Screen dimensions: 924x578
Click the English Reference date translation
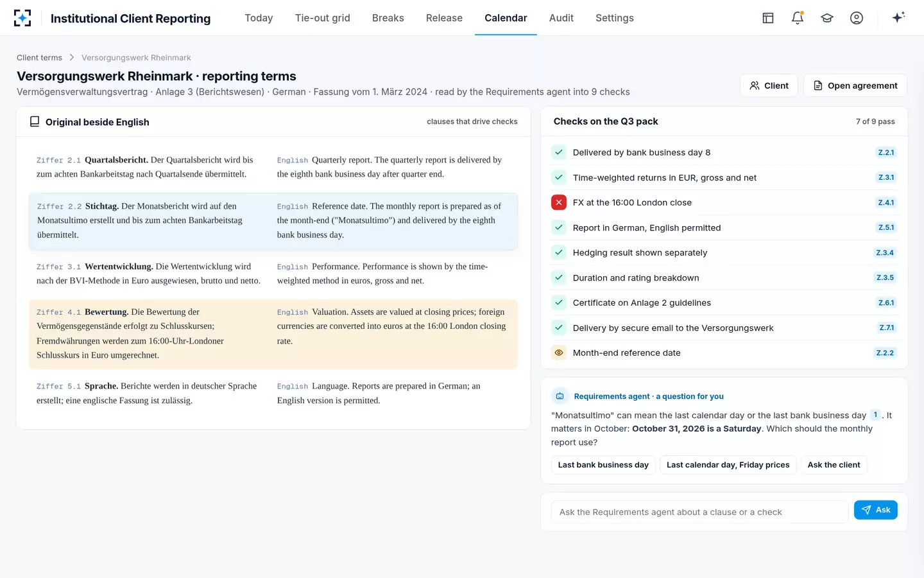click(x=389, y=220)
